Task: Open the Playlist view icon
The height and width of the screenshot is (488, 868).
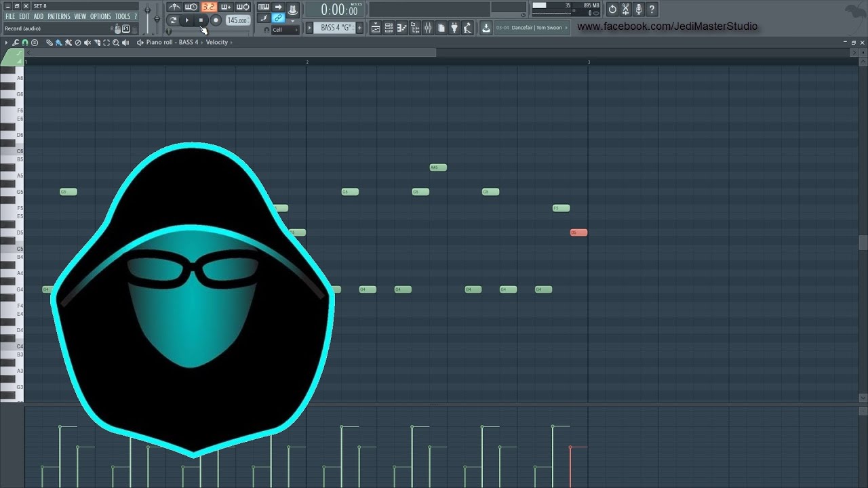Action: point(375,28)
